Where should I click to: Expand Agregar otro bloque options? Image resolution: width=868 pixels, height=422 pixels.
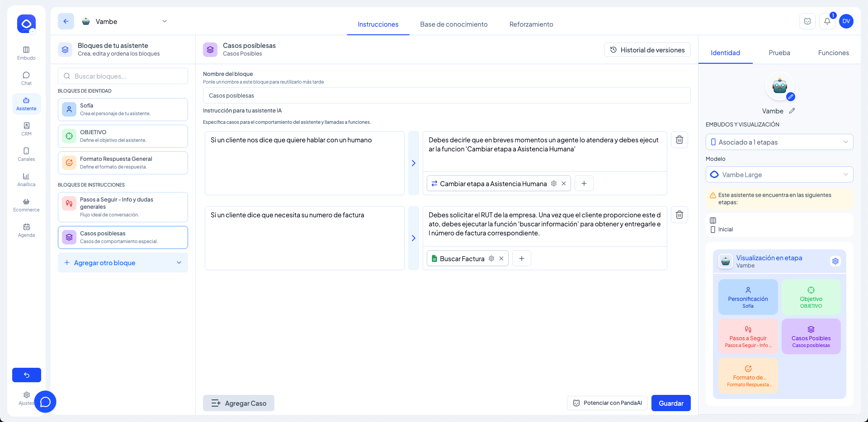point(179,263)
